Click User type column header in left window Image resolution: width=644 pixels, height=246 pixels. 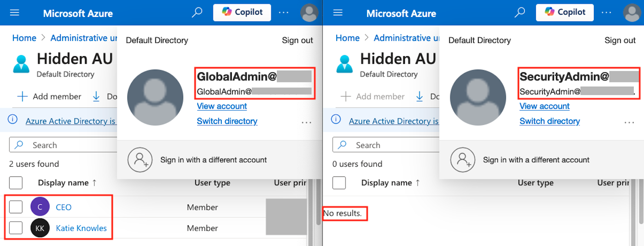(212, 183)
